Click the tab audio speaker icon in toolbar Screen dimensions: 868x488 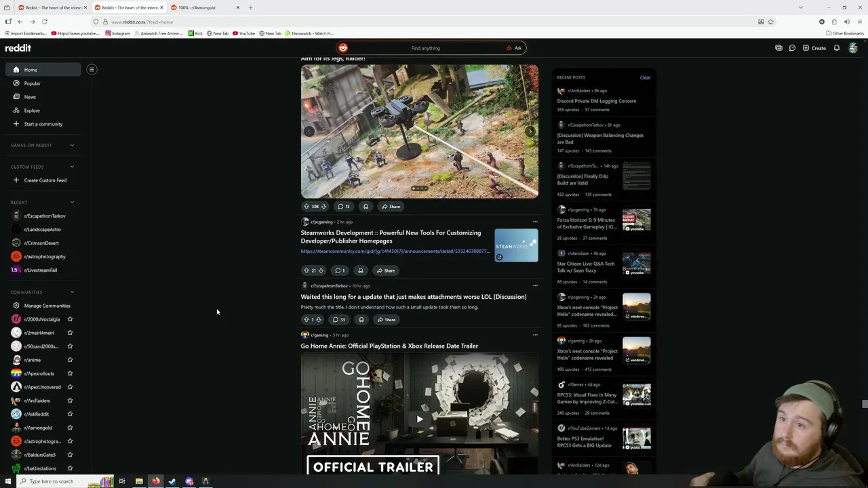(846, 22)
